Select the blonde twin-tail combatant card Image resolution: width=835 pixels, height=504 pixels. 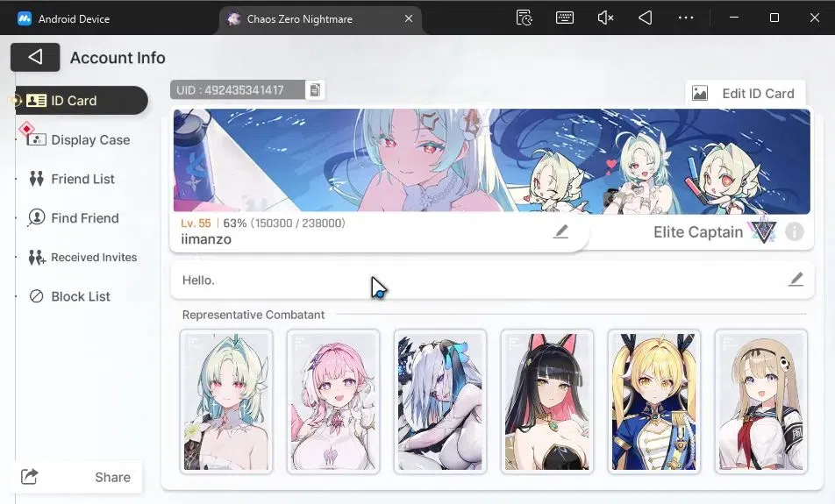point(654,401)
